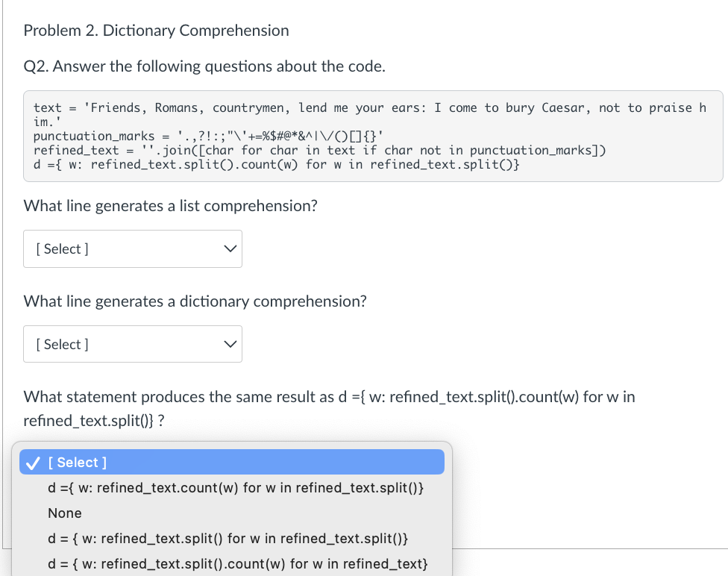Click the checkmark next to [ Select ]

click(x=32, y=462)
